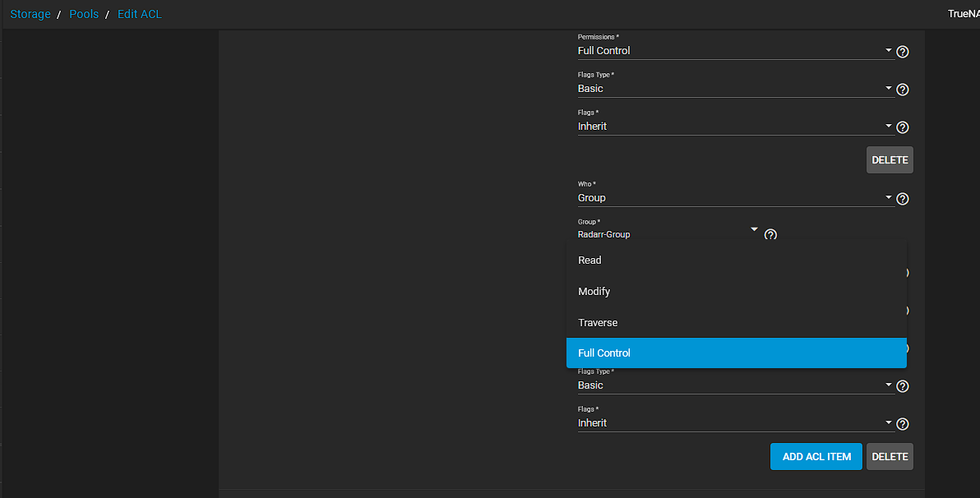Open help for top Permissions field
This screenshot has width=980, height=498.
(x=903, y=52)
